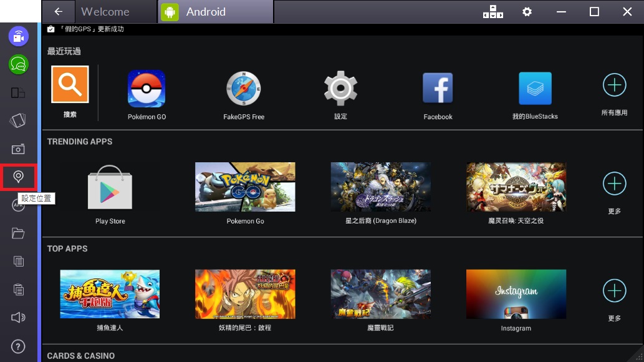This screenshot has width=644, height=362.
Task: Switch to the Welcome tab
Action: (x=116, y=11)
